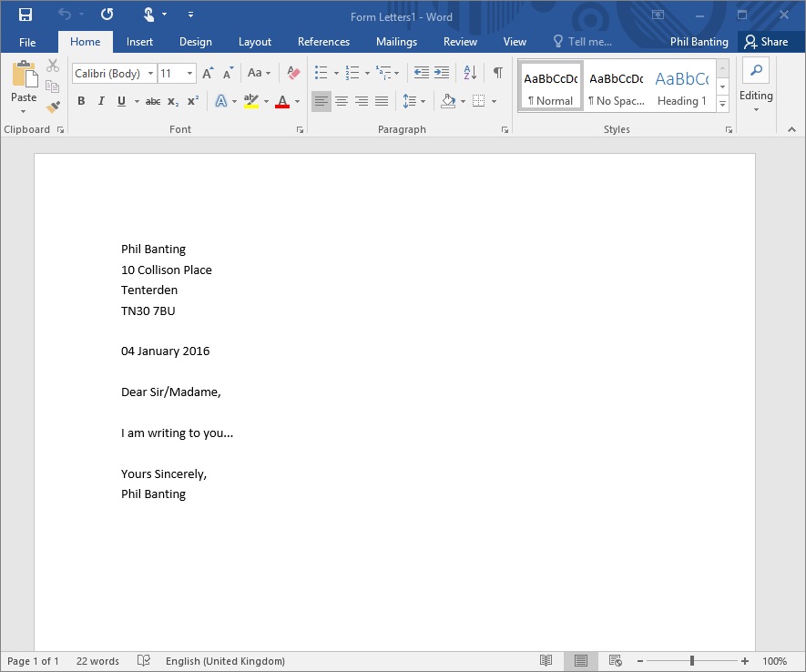This screenshot has height=672, width=806.
Task: Click the Text Effects glowing A icon
Action: tap(221, 101)
